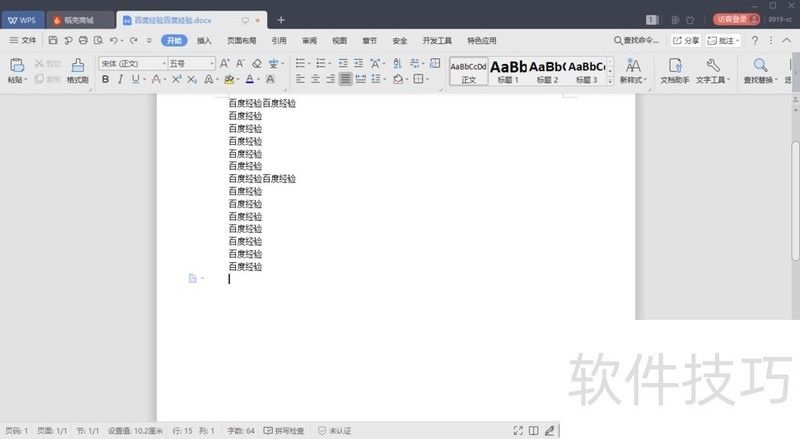800x439 pixels.
Task: Click the Paste (粘贴) icon
Action: (17, 65)
